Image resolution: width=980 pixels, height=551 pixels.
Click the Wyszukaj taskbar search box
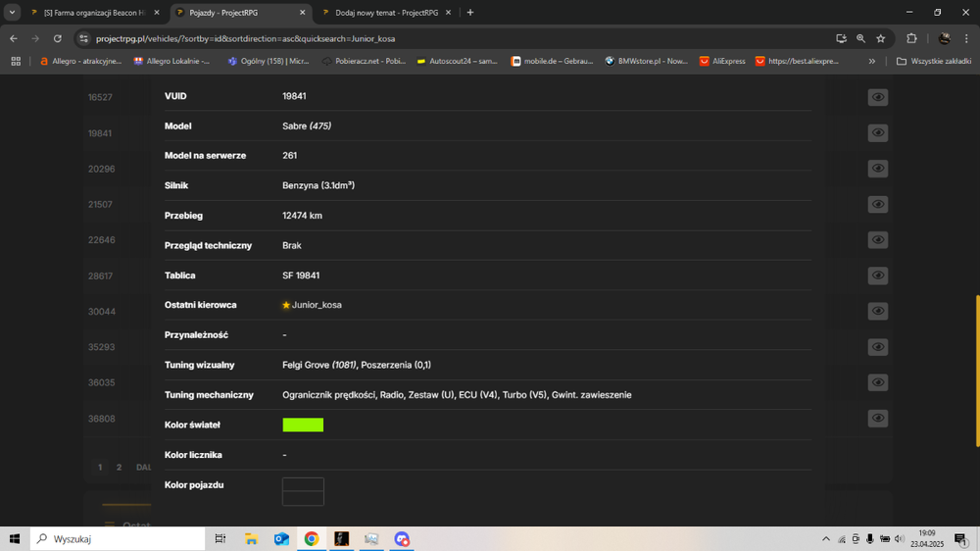[x=118, y=538]
